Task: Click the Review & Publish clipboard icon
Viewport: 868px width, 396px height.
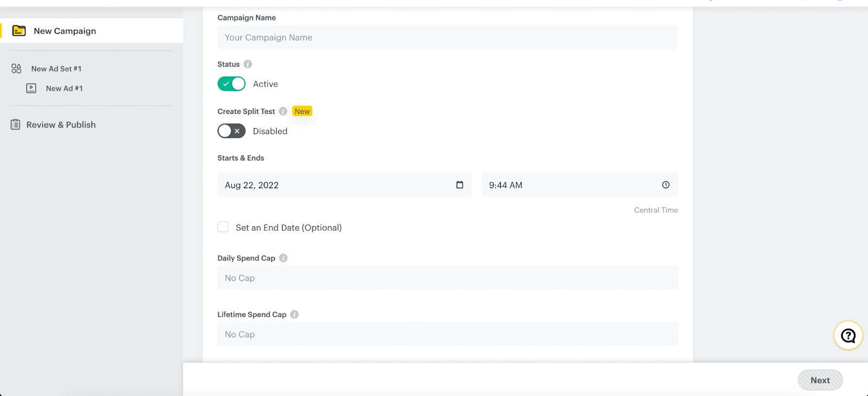Action: pos(15,124)
